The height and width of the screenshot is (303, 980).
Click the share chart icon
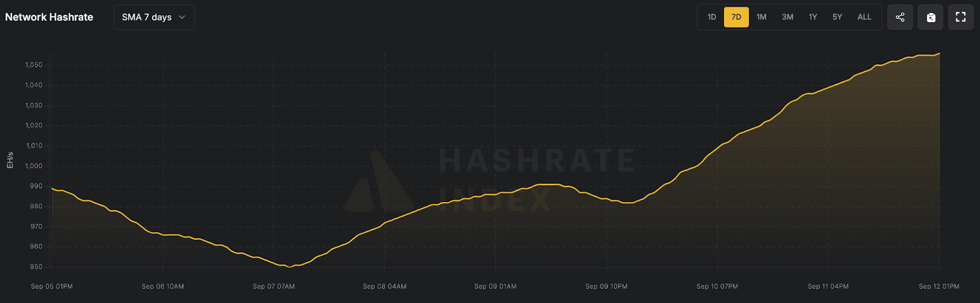(900, 17)
